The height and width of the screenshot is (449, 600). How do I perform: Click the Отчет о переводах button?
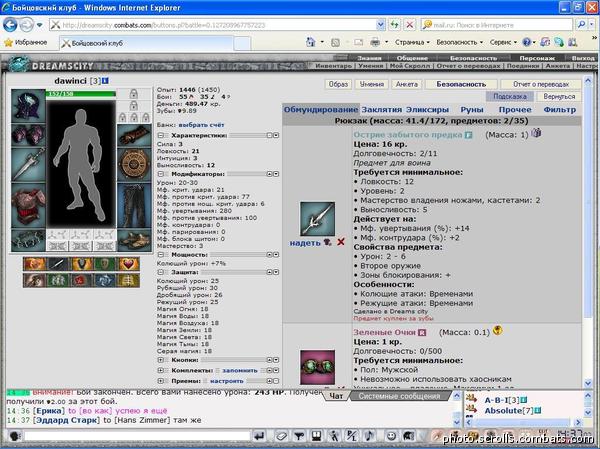(x=541, y=84)
